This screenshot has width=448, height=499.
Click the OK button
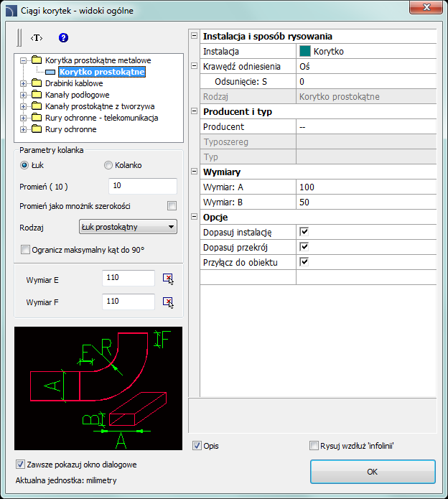click(x=373, y=472)
